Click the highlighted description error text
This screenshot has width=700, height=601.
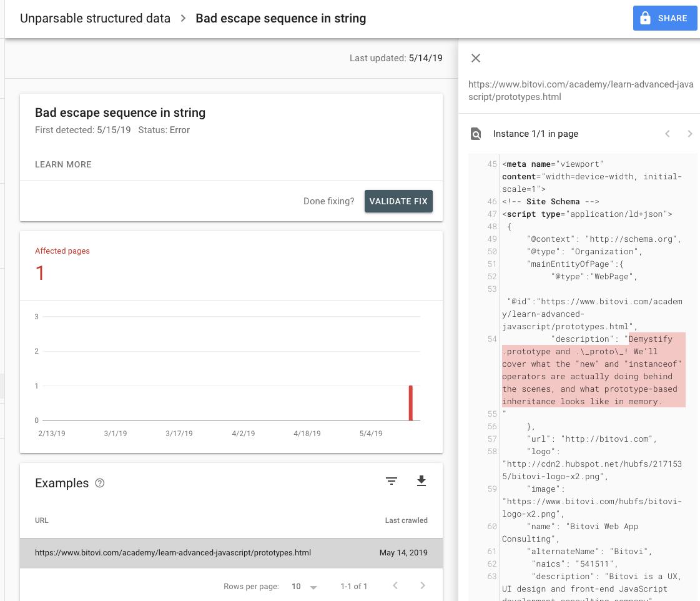[593, 370]
